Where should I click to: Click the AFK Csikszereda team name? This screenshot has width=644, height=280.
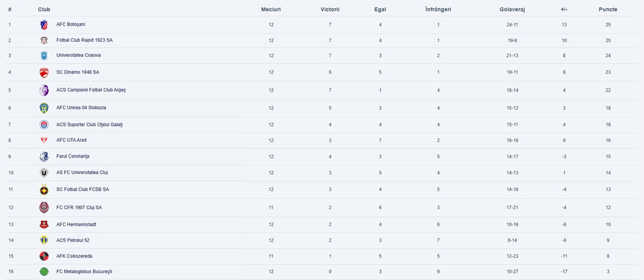click(74, 256)
